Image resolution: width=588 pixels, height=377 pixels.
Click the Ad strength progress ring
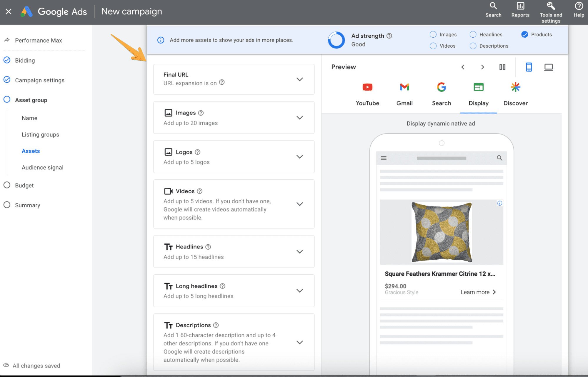[336, 40]
